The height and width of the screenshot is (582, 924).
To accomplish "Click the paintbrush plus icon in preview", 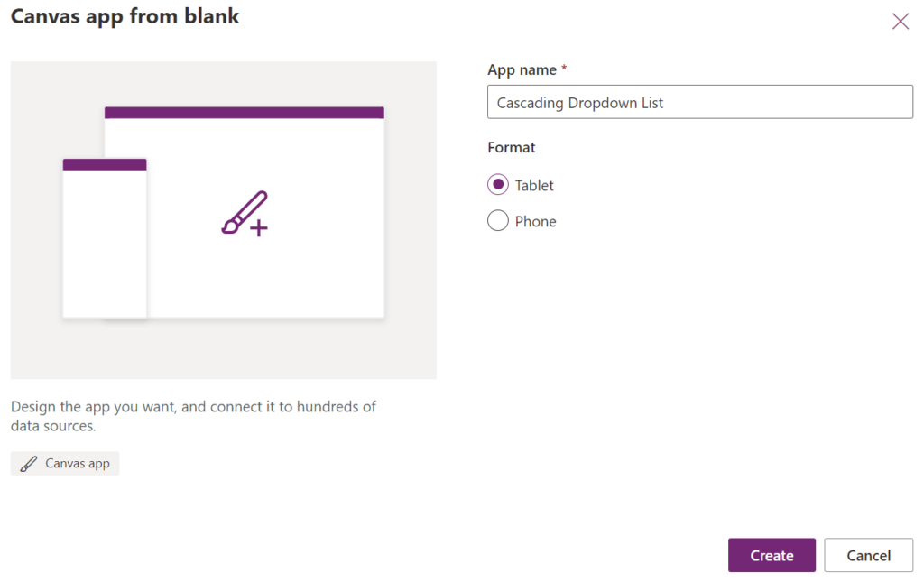I will [x=245, y=214].
